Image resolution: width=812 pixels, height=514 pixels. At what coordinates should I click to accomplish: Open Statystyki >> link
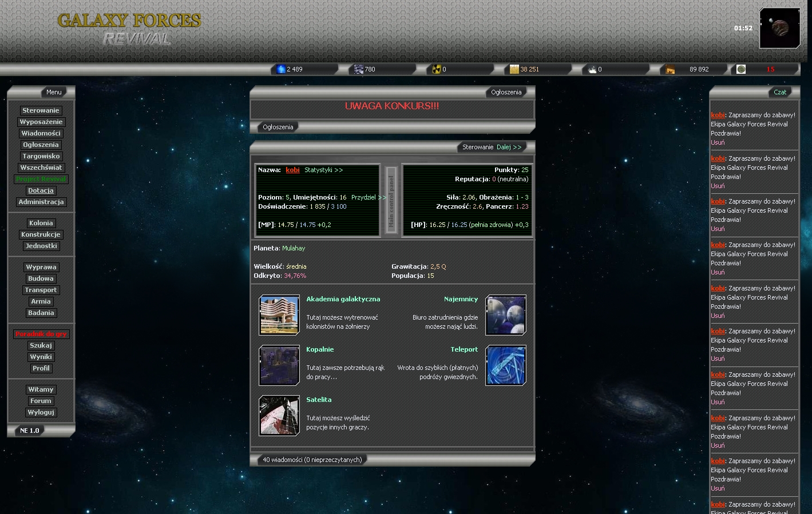[323, 170]
